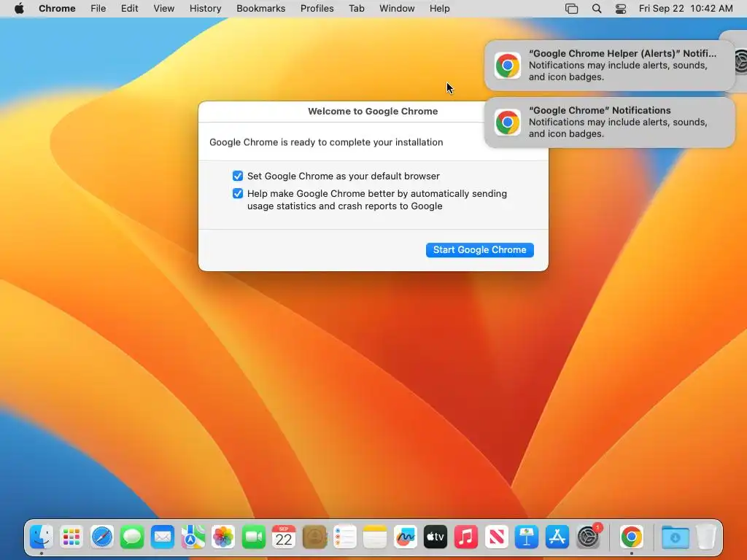Viewport: 747px width, 560px height.
Task: Open the Profiles menu
Action: click(317, 9)
